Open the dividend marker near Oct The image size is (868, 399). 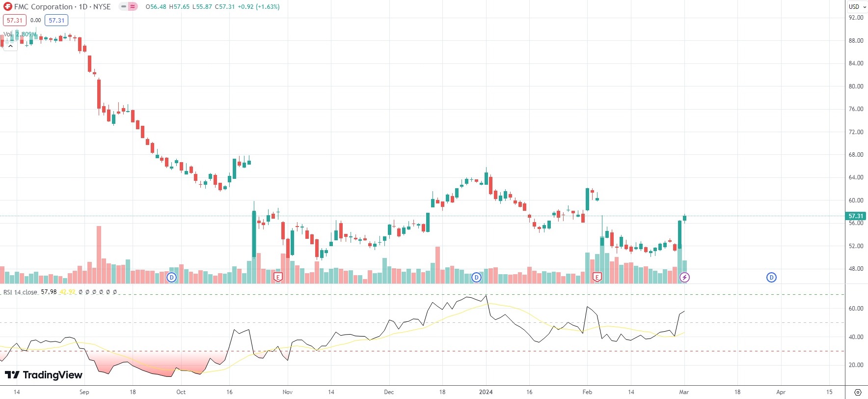pos(171,278)
